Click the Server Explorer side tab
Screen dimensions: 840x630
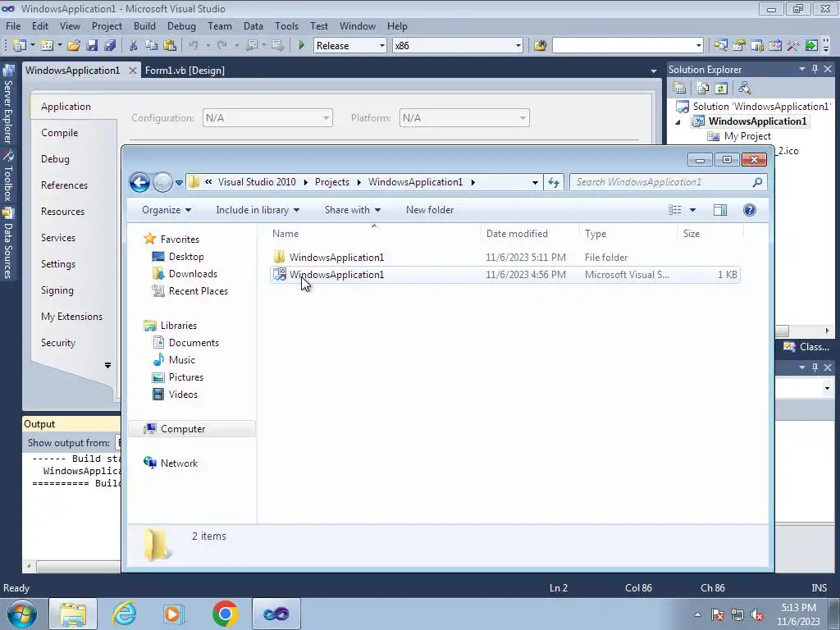point(8,104)
